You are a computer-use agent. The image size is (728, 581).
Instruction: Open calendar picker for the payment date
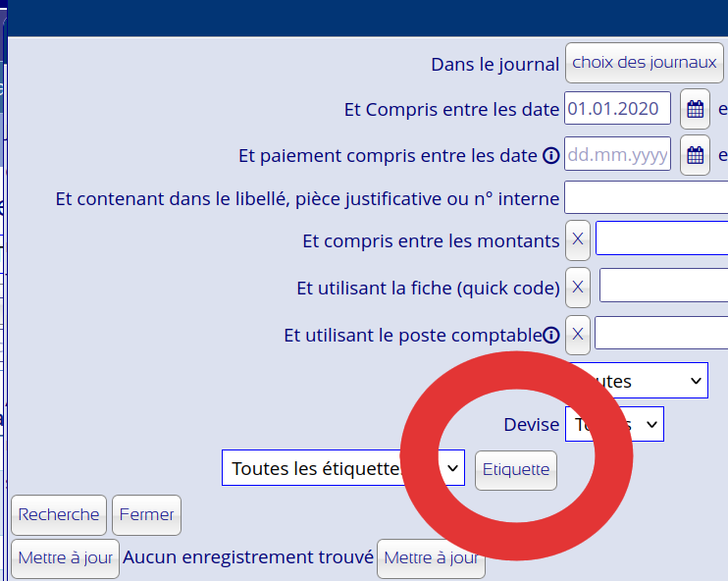pyautogui.click(x=695, y=155)
